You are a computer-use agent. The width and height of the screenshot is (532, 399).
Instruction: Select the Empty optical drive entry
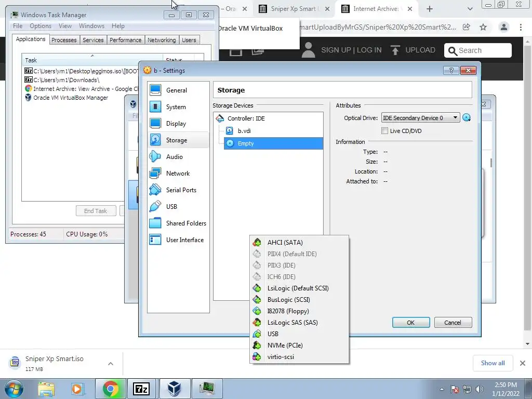coord(273,143)
